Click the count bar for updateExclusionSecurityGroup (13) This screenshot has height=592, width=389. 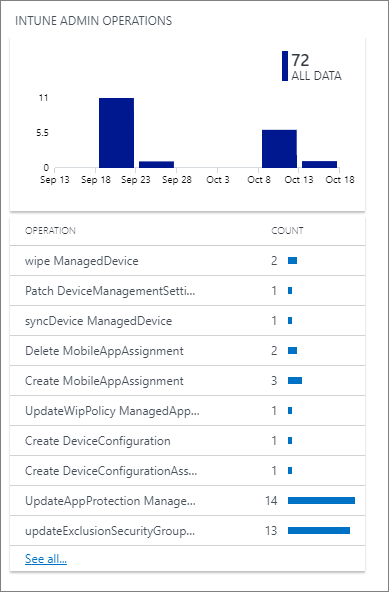(319, 530)
